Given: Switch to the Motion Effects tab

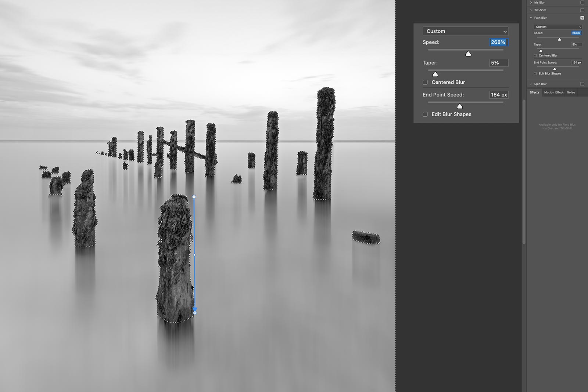Looking at the screenshot, I should (x=554, y=92).
